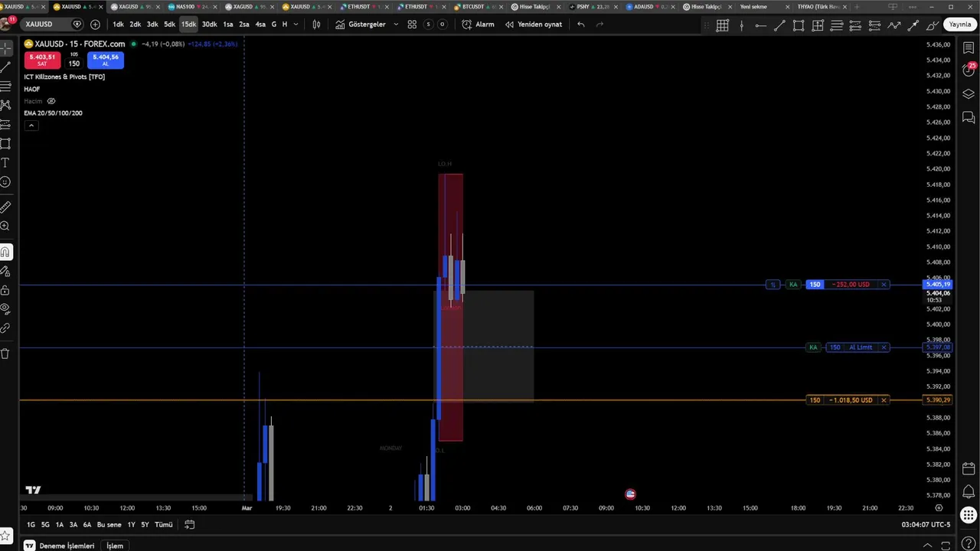
Task: Start Yeniden oynat bar replay
Action: tap(534, 24)
